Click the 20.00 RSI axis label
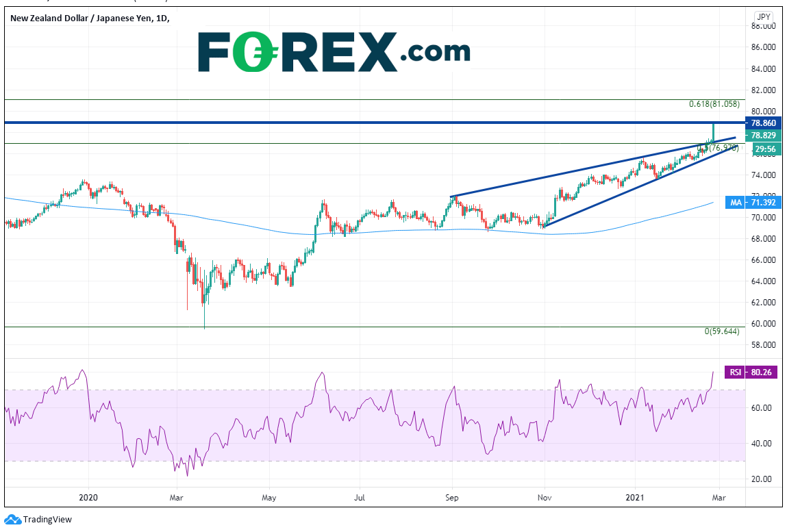Viewport: 787px width, 532px height. [762, 479]
